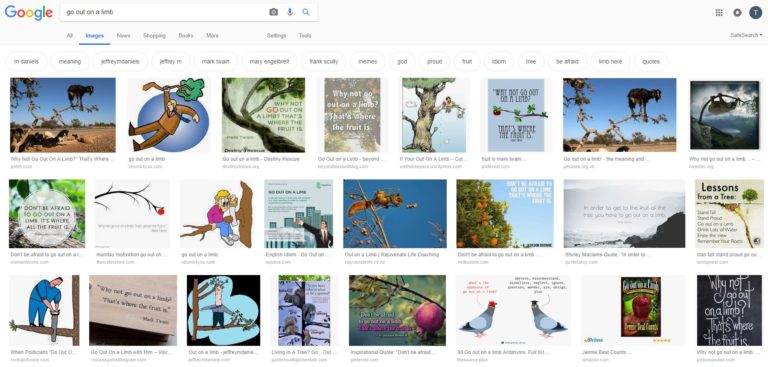
Task: Click the search by image camera icon
Action: click(x=273, y=12)
